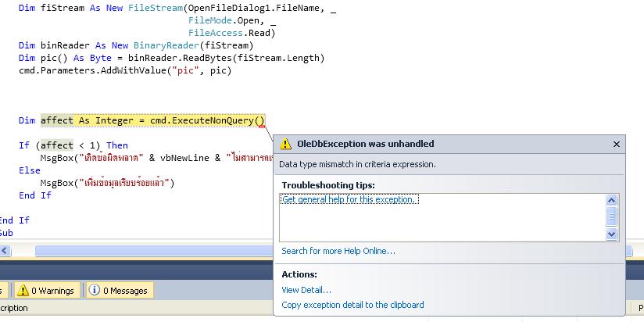Click the highlighted 'affect' variable declaration

56,120
